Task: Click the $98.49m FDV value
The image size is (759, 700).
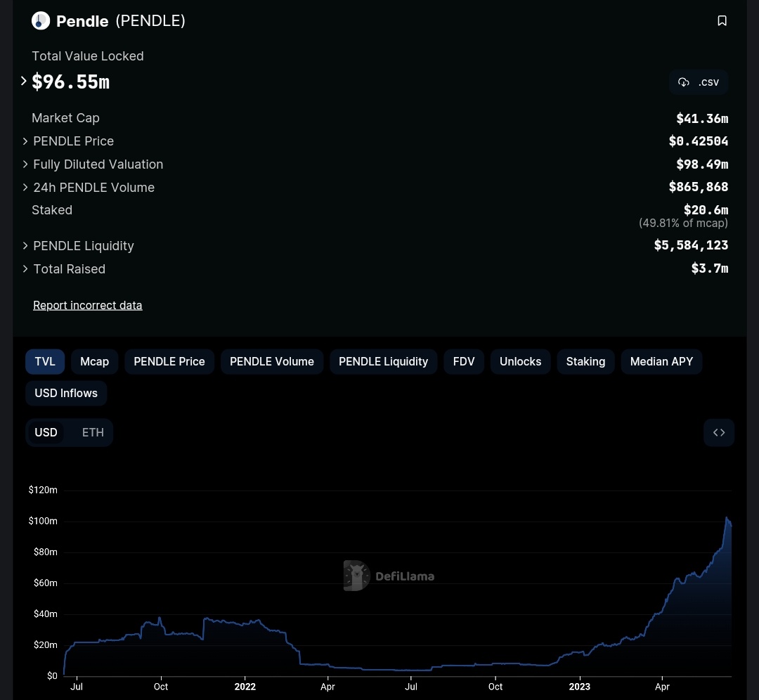Action: click(x=702, y=164)
